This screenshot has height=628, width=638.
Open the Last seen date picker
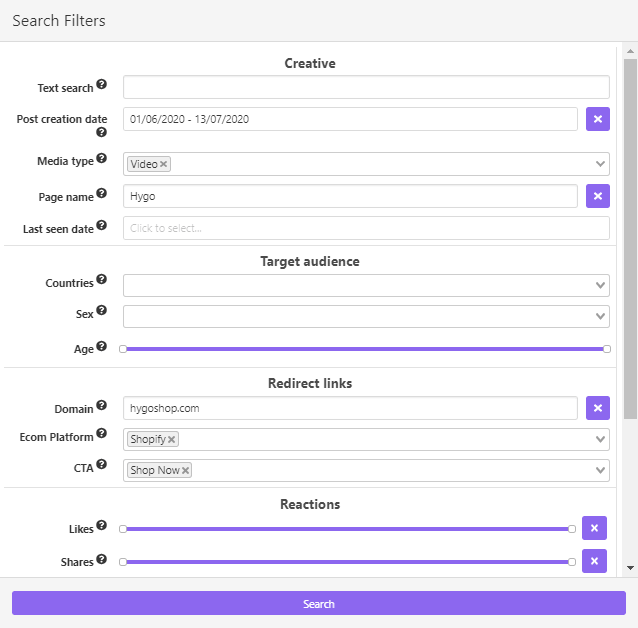(366, 228)
